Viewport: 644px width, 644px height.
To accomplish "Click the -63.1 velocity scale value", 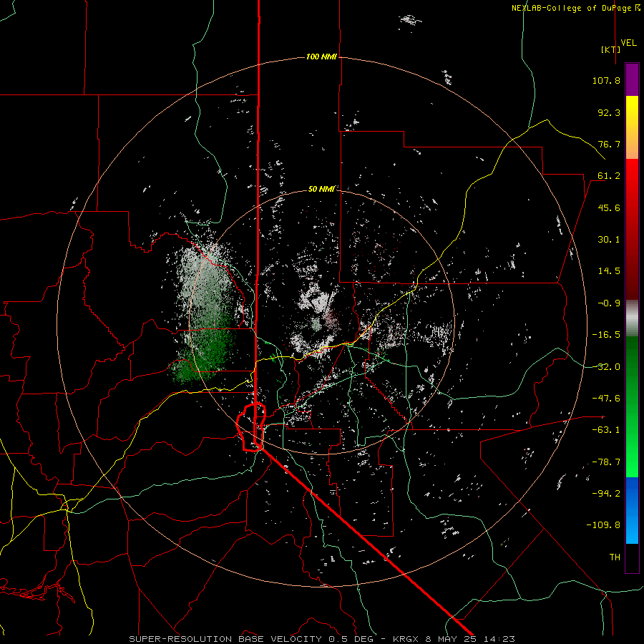I will point(606,430).
